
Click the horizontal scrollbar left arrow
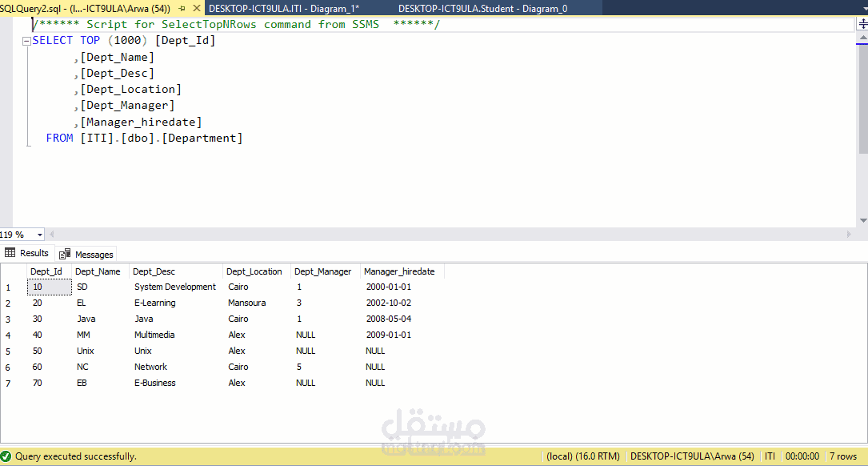tap(51, 235)
